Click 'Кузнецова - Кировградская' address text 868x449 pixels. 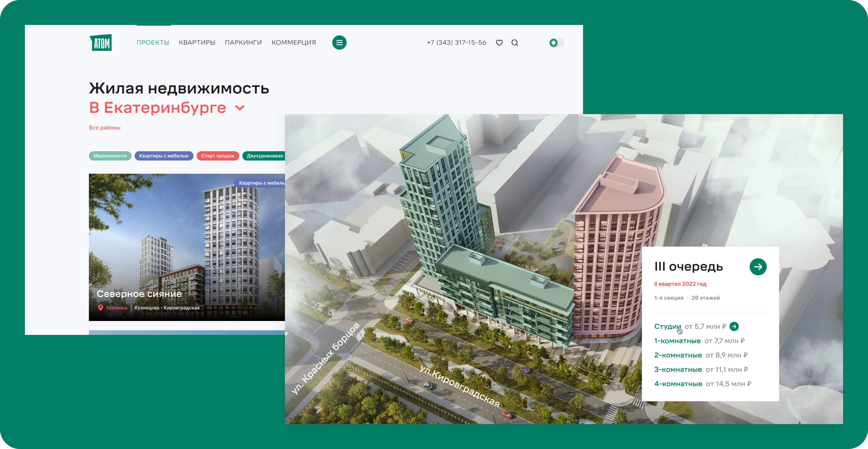pos(167,308)
